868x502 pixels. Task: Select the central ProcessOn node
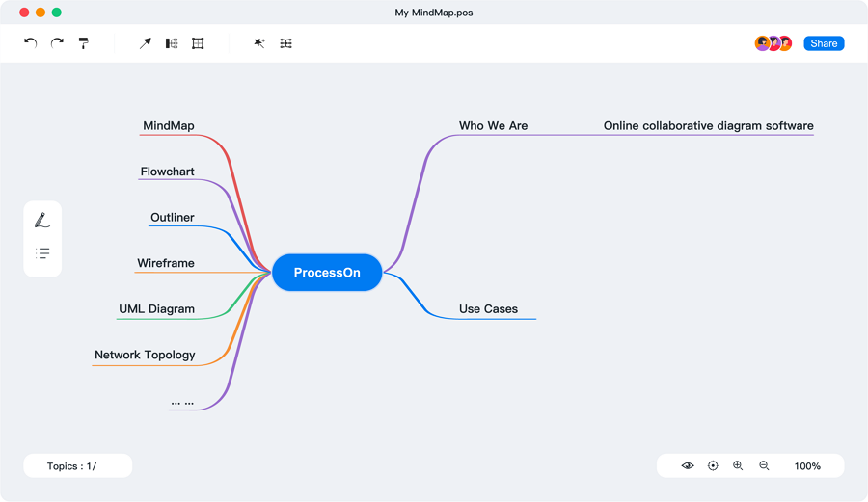pyautogui.click(x=327, y=273)
